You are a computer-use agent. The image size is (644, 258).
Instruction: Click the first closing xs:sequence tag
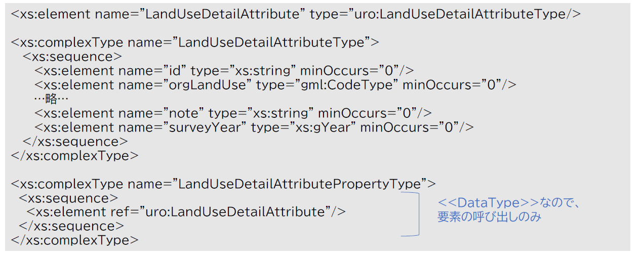[75, 141]
